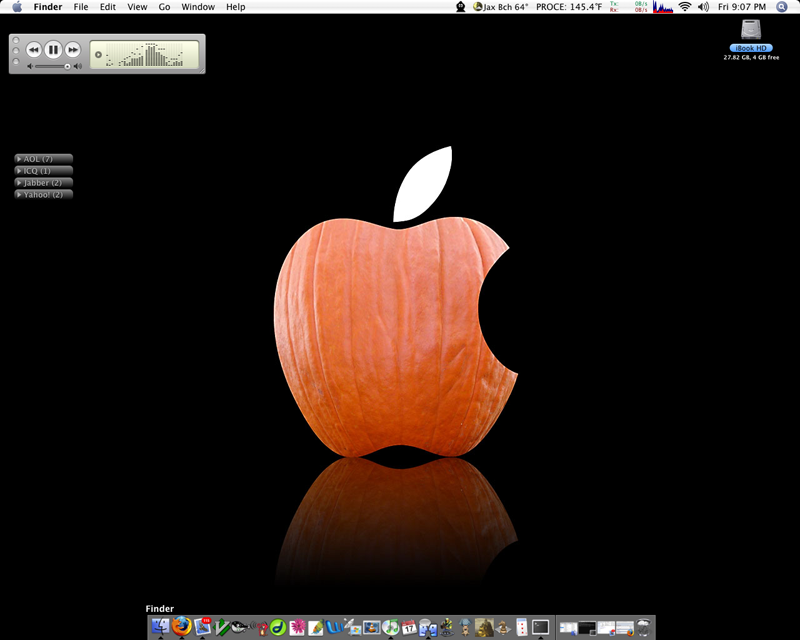Skip to previous track in mini player
This screenshot has width=800, height=640.
34,50
